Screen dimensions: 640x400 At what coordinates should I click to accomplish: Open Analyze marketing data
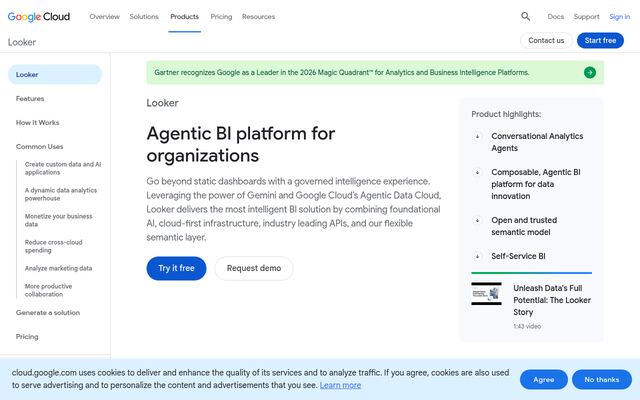[x=58, y=268]
